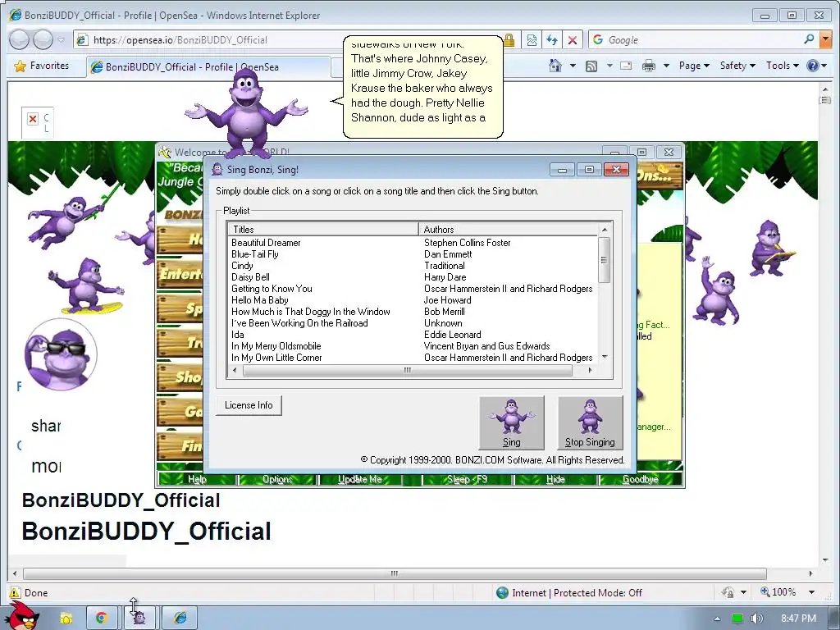Sort playlist by Authors column header
This screenshot has width=840, height=630.
point(509,230)
